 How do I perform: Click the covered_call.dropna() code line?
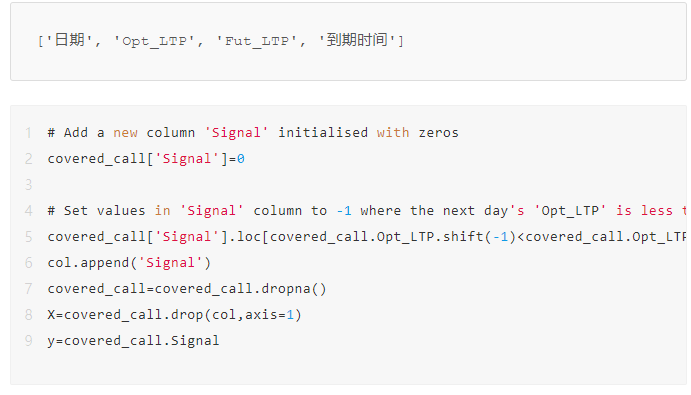click(187, 289)
